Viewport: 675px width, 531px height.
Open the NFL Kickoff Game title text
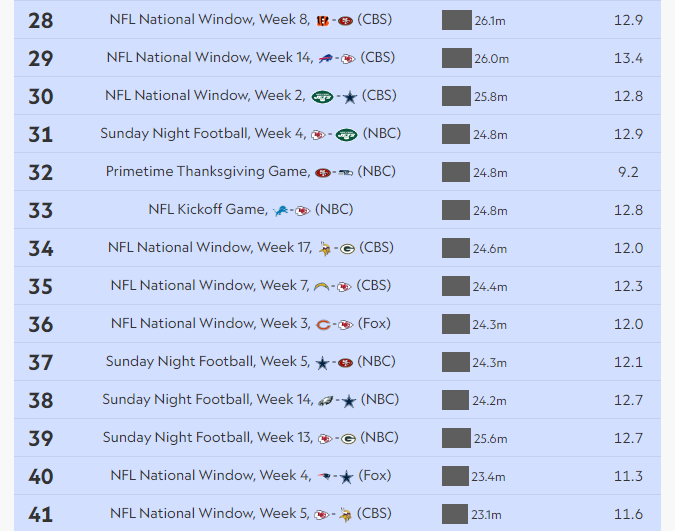click(x=208, y=210)
